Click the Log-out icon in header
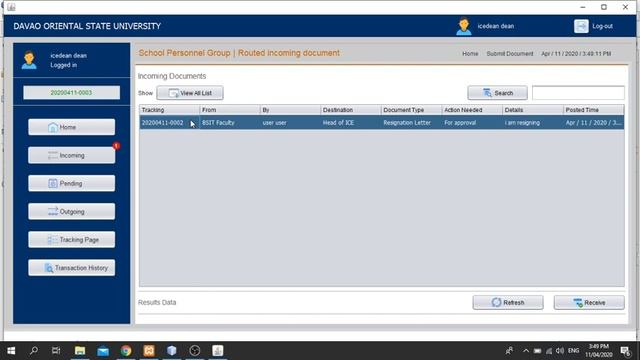Viewport: 640px width, 360px height. pyautogui.click(x=581, y=26)
